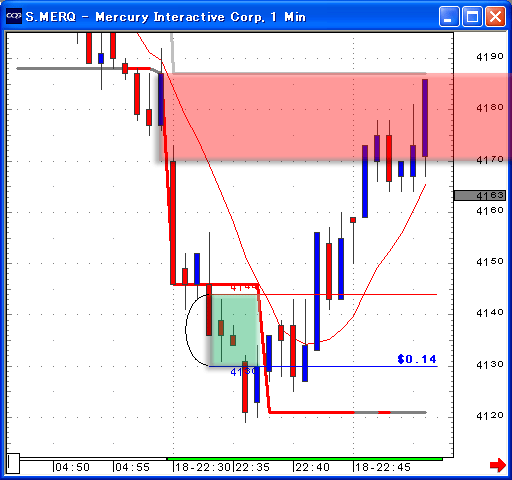This screenshot has width=512, height=480.
Task: Click the 4160 price scale label
Action: (x=490, y=211)
